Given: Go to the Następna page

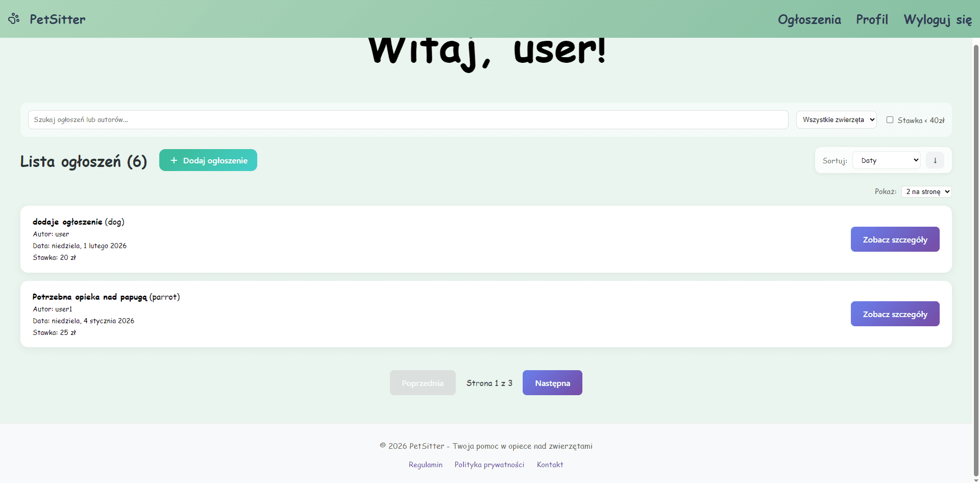Looking at the screenshot, I should 552,383.
